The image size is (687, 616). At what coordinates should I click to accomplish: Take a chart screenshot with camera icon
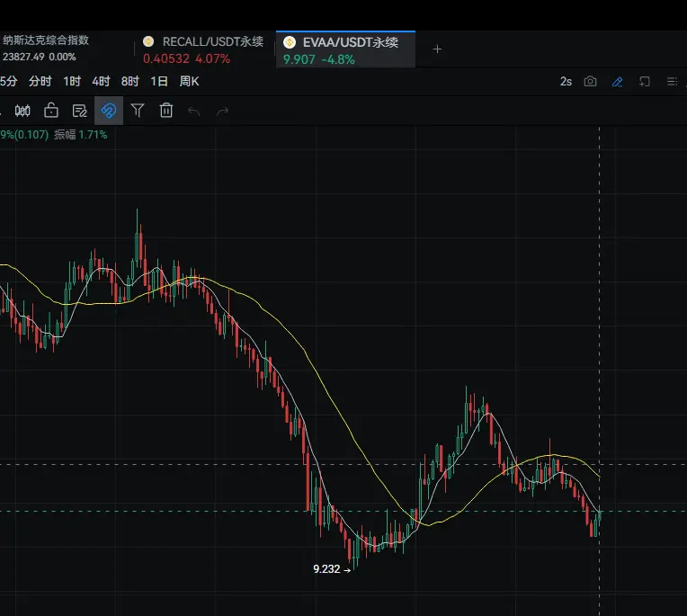coord(590,81)
